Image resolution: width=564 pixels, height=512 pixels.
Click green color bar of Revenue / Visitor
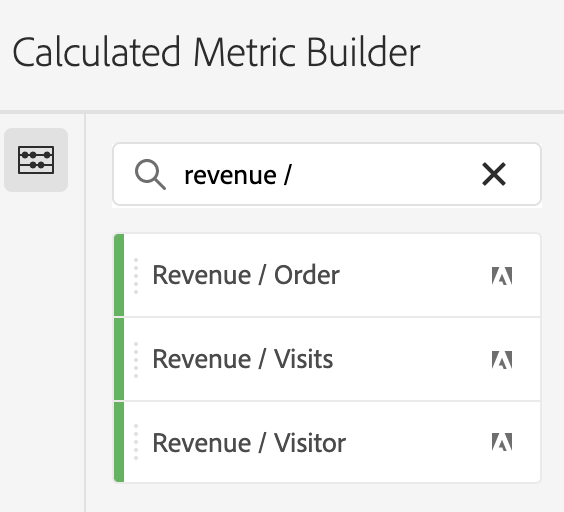pyautogui.click(x=119, y=442)
